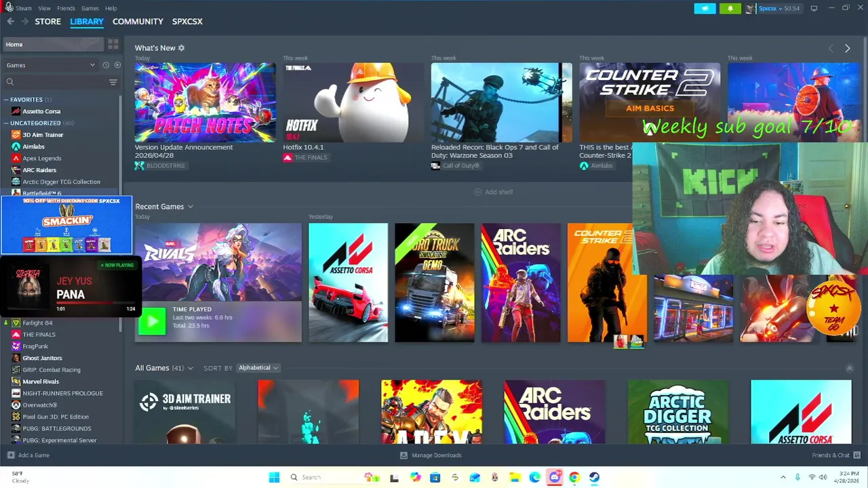Open the Steam menu
Screen dimensions: 868x488
(x=24, y=8)
